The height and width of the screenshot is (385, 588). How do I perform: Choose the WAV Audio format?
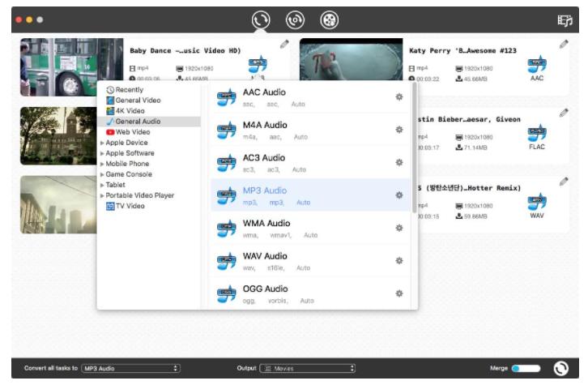(310, 261)
